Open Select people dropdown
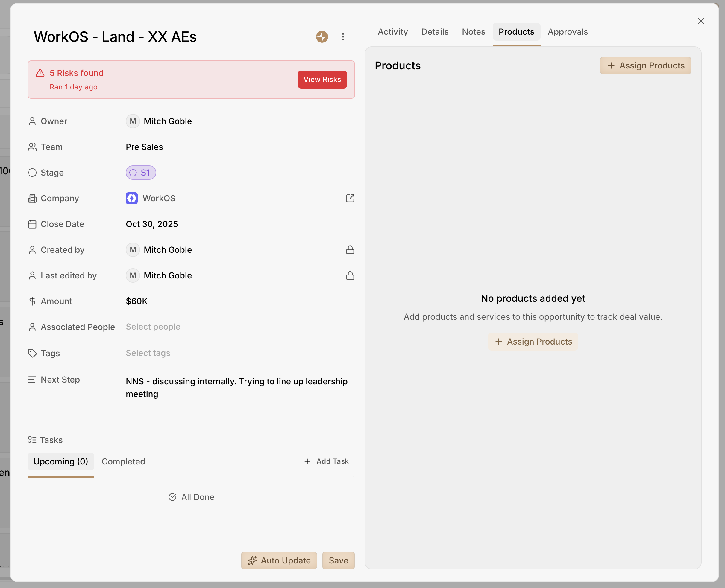Image resolution: width=725 pixels, height=588 pixels. [x=153, y=327]
